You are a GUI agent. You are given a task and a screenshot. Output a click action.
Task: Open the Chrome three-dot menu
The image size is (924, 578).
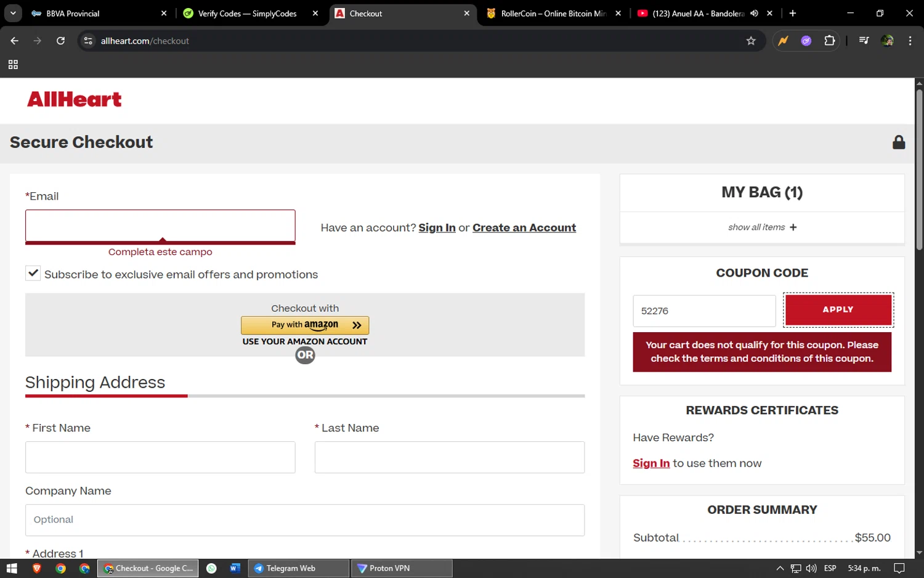[x=910, y=41]
